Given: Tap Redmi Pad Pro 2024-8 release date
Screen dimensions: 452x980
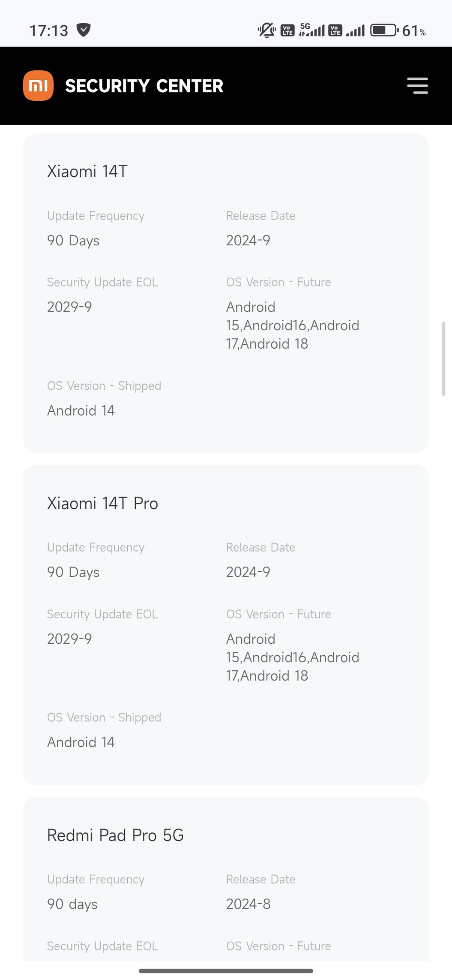Looking at the screenshot, I should 248,904.
